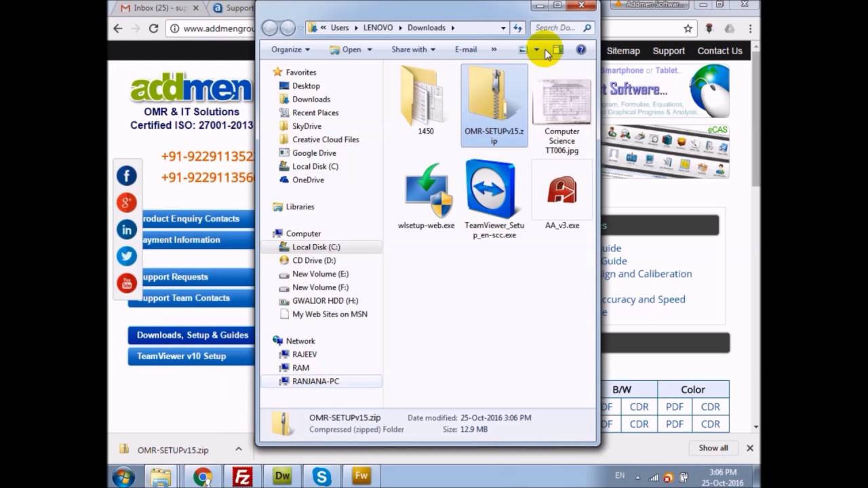Open the view options dropdown arrow
This screenshot has height=488, width=868.
(536, 49)
